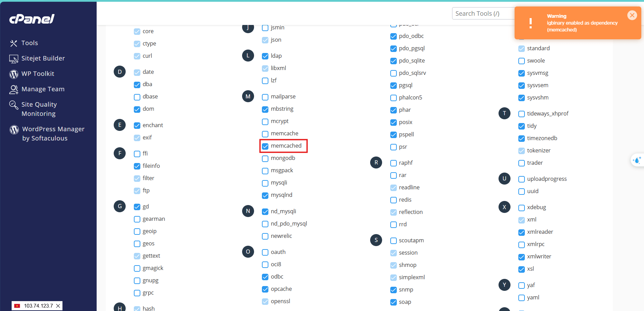Open the WP Toolkit WordPress icon
This screenshot has height=311, width=644.
(14, 74)
